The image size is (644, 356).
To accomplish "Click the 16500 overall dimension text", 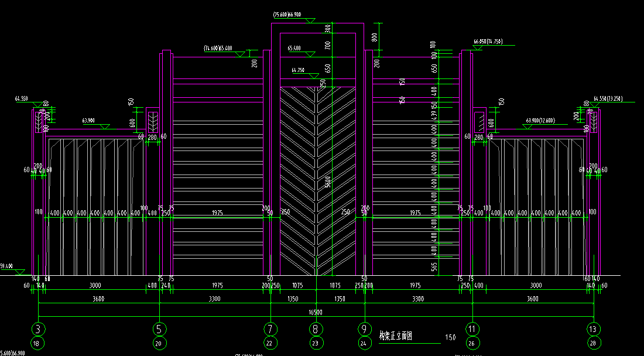I will coord(316,313).
